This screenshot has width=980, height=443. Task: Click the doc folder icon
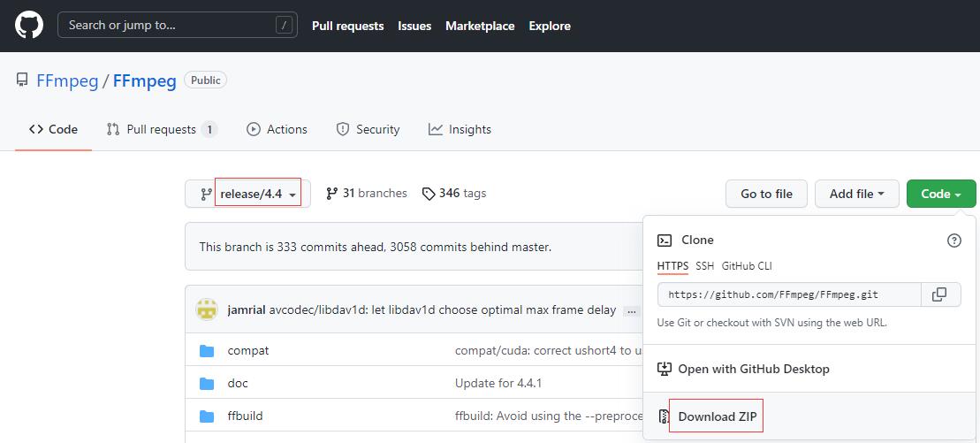tap(207, 383)
